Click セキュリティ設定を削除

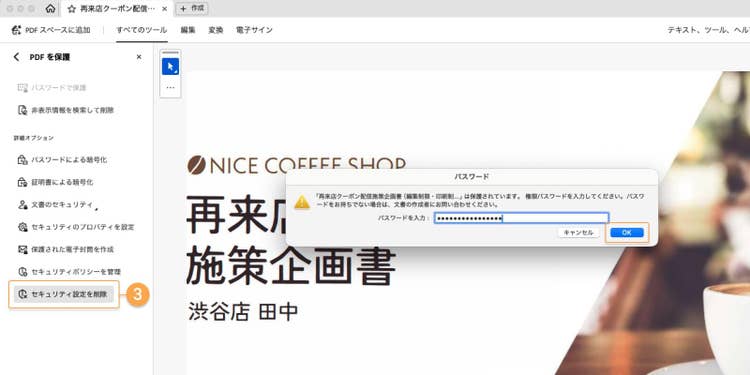[64, 294]
